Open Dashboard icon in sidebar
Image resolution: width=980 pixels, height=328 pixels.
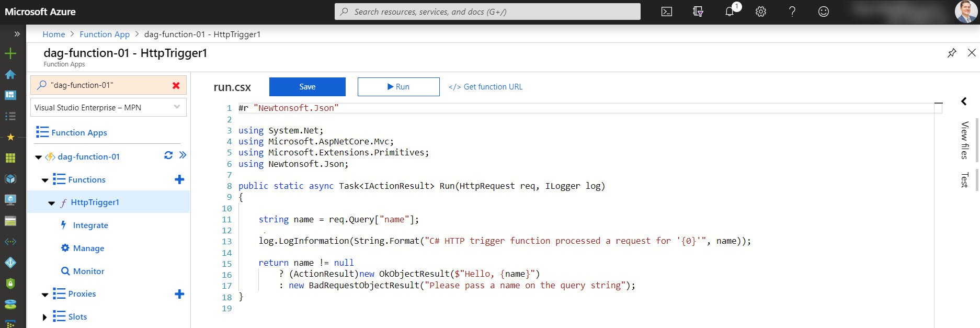point(10,95)
